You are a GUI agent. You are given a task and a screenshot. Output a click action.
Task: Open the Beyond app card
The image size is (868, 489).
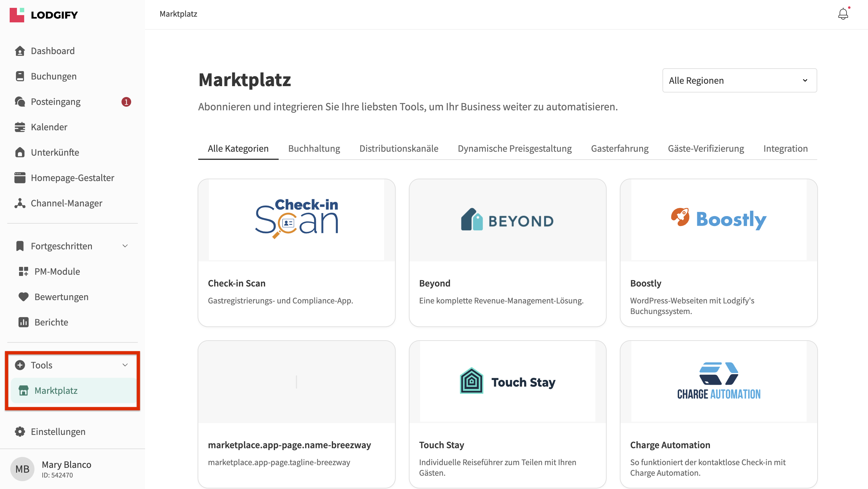507,253
